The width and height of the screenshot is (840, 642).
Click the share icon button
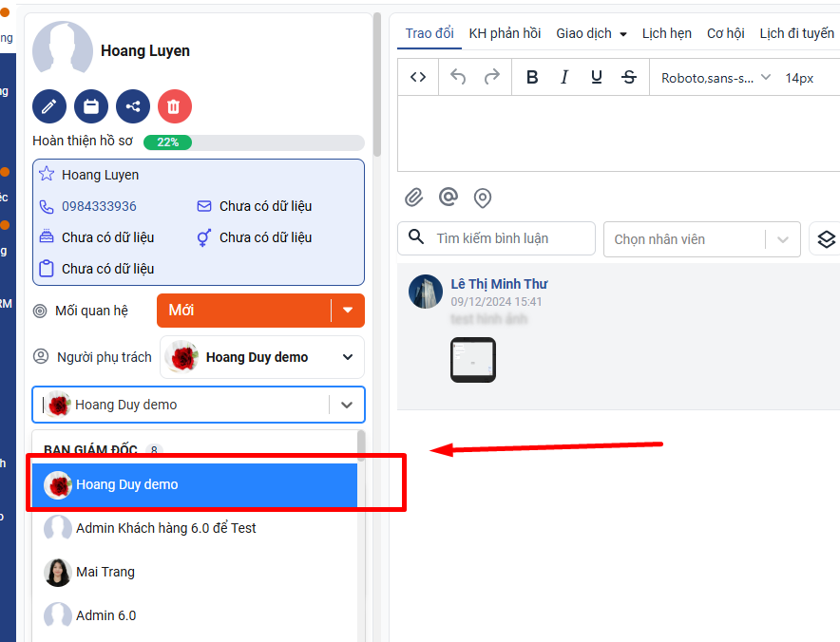point(133,106)
